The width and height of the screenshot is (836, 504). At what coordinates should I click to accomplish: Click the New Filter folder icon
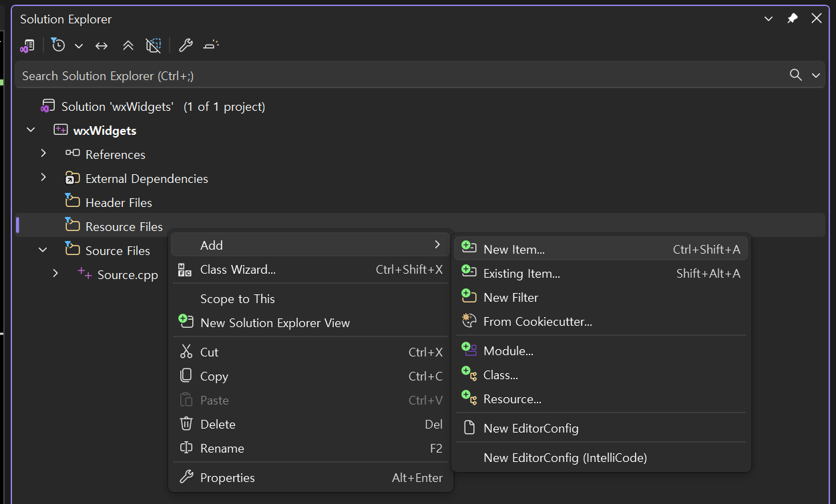tap(469, 296)
